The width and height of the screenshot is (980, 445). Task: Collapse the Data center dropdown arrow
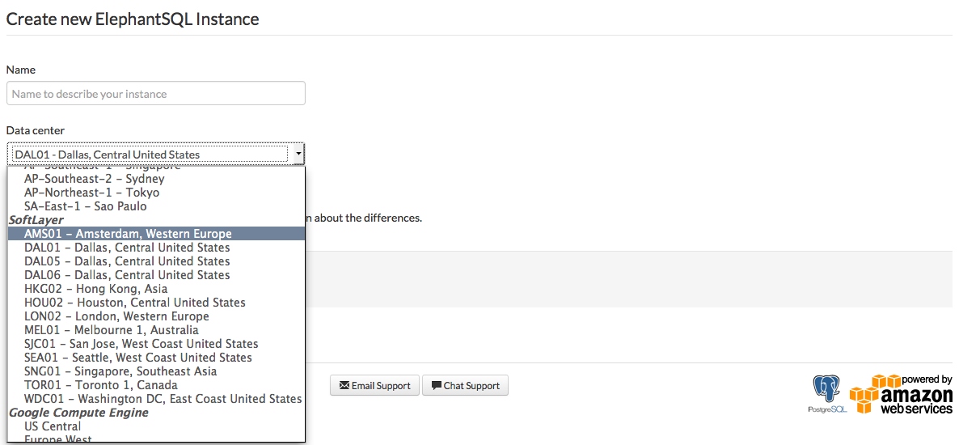tap(298, 154)
